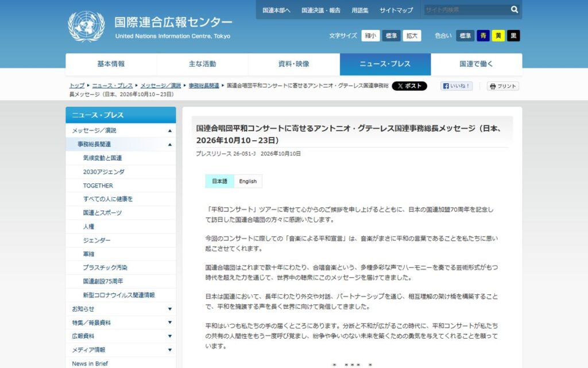
Task: Open 人権 sidebar item
Action: pos(121,227)
